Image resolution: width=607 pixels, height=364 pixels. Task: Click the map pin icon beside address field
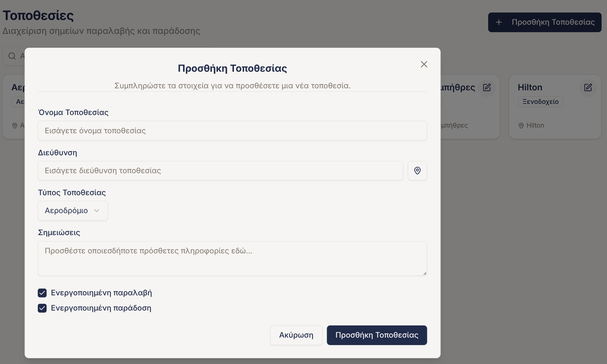coord(417,171)
